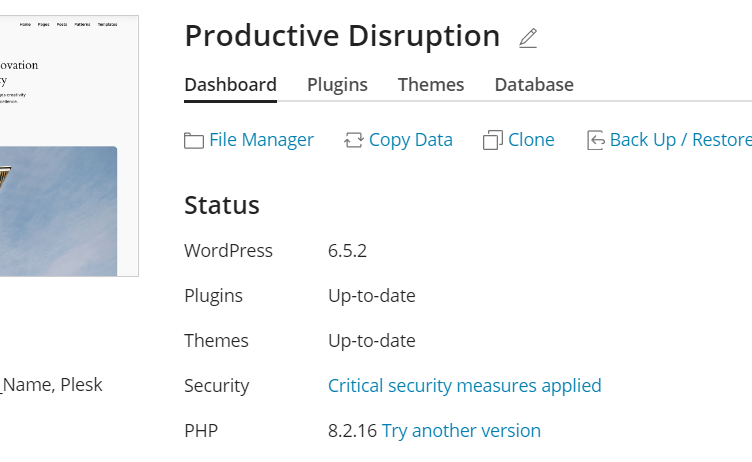
Task: Click the Copy Data arrows icon
Action: coord(353,141)
